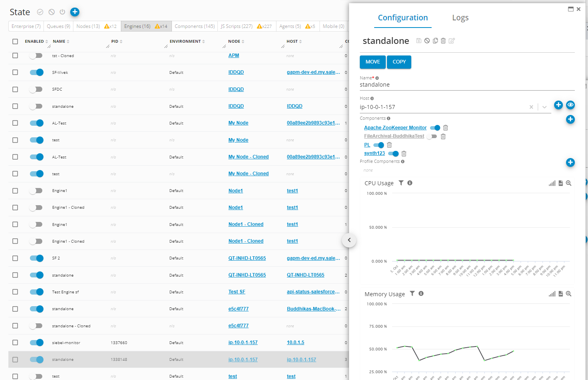Open the Components (145) tab
The width and height of the screenshot is (588, 380).
195,26
